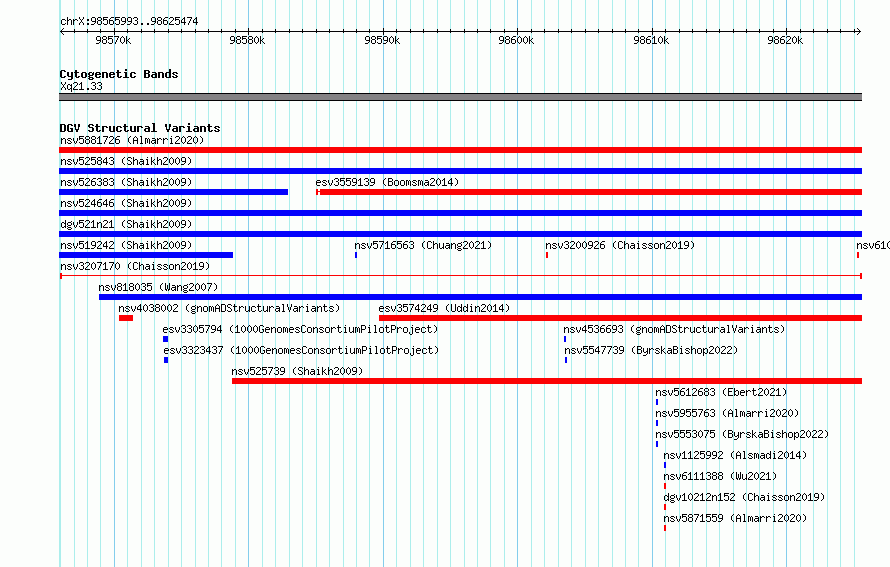Click the blue nsv519242 (Shaikh2009) bar
890x567 pixels.
tap(146, 255)
